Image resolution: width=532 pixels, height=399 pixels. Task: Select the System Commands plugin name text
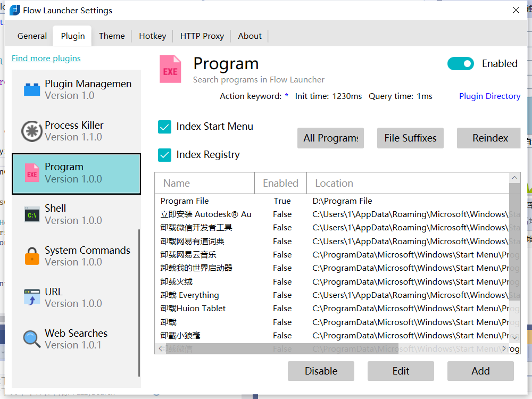[x=88, y=251]
